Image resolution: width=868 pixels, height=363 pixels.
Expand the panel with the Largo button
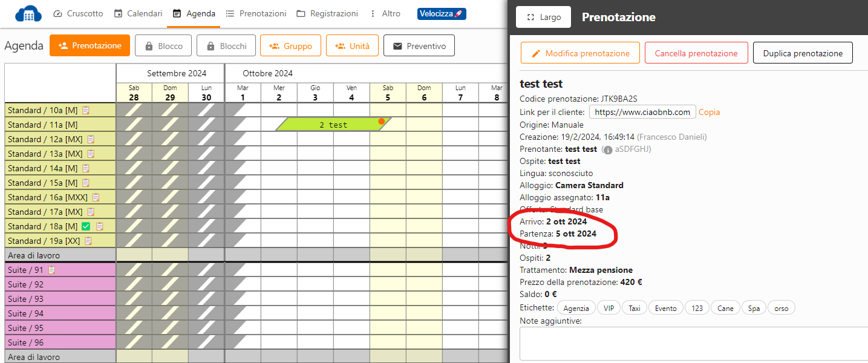pyautogui.click(x=543, y=18)
